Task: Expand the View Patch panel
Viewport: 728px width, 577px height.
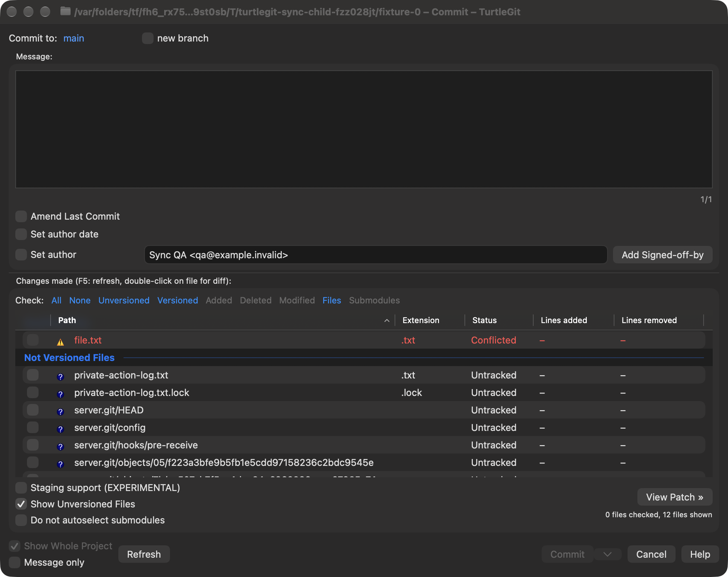Action: [x=674, y=497]
